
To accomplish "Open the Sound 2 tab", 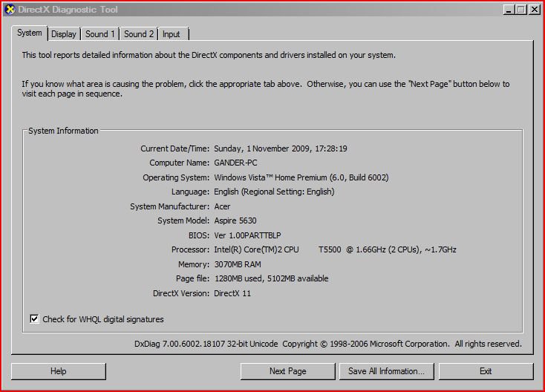I will tap(139, 34).
